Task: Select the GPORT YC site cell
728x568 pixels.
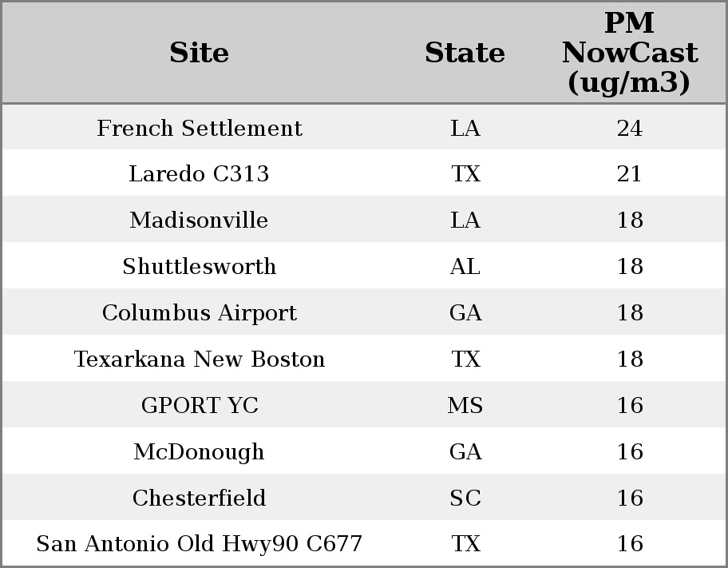Action: click(200, 405)
